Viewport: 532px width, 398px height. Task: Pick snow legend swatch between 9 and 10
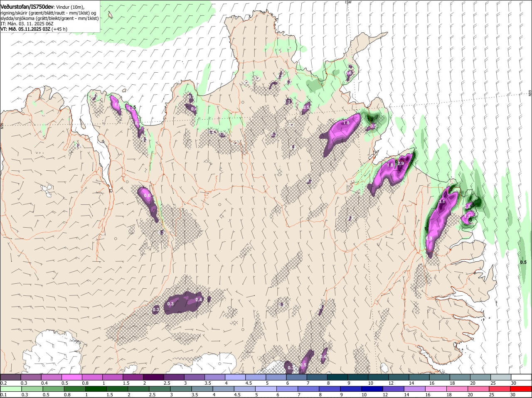click(x=358, y=377)
